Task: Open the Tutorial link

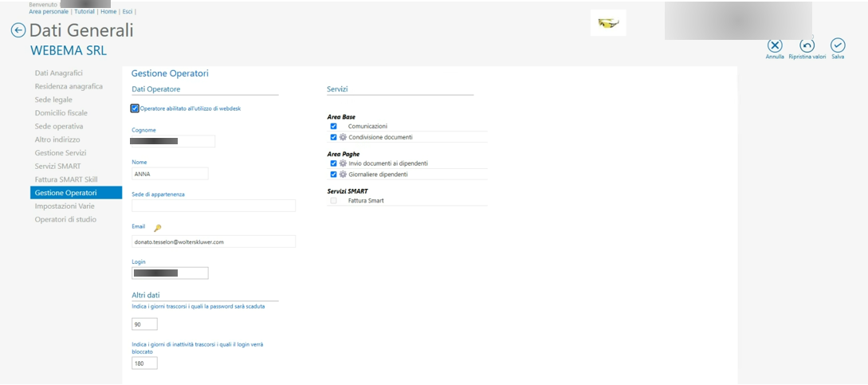Action: click(84, 11)
